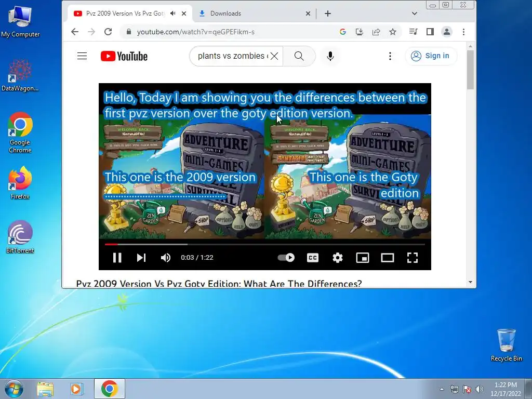Open the Windows Start menu
The width and height of the screenshot is (532, 399).
[x=14, y=389]
